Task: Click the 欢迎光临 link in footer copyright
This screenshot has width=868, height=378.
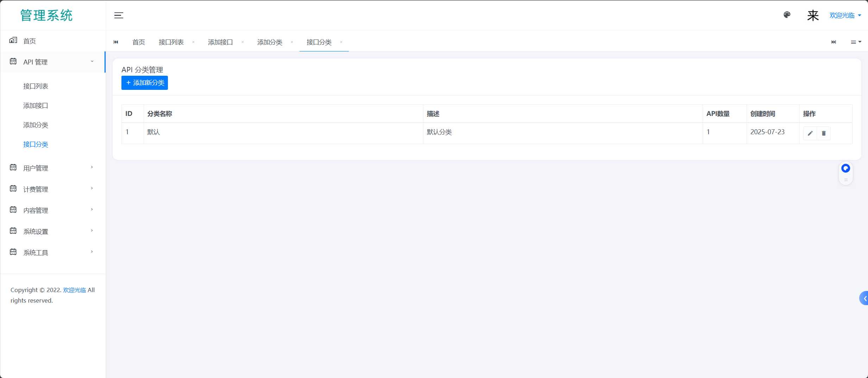Action: coord(74,290)
